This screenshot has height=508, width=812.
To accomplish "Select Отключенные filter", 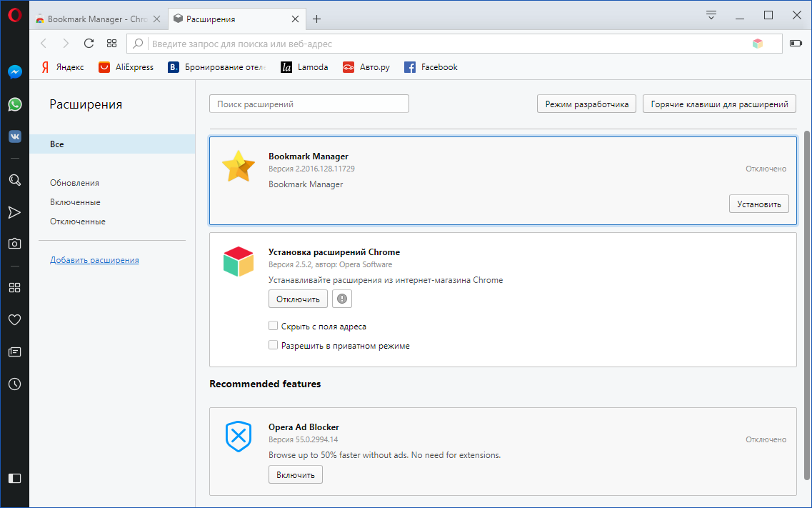I will pos(78,221).
